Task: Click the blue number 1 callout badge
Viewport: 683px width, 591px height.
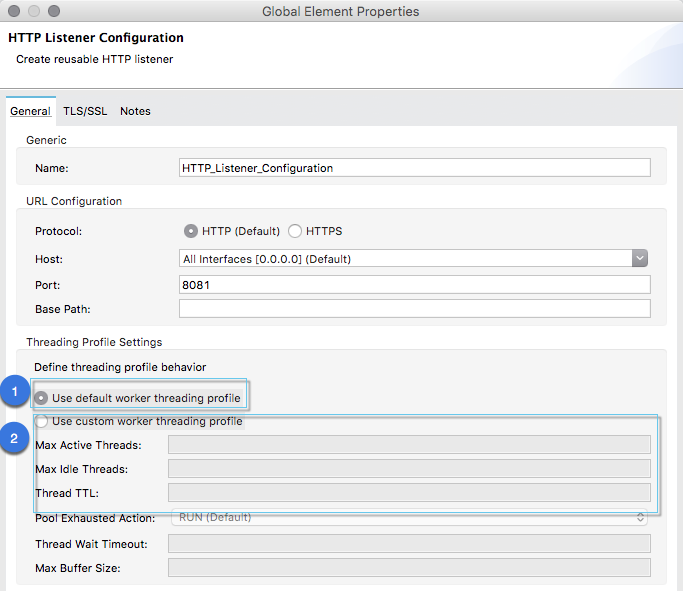Action: pos(15,392)
